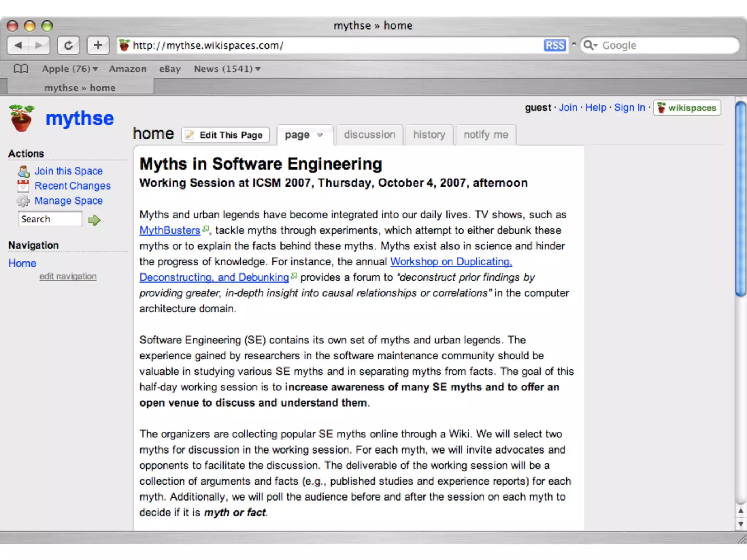Viewport: 747px width, 560px height.
Task: Follow the MythBusters link
Action: click(x=169, y=230)
